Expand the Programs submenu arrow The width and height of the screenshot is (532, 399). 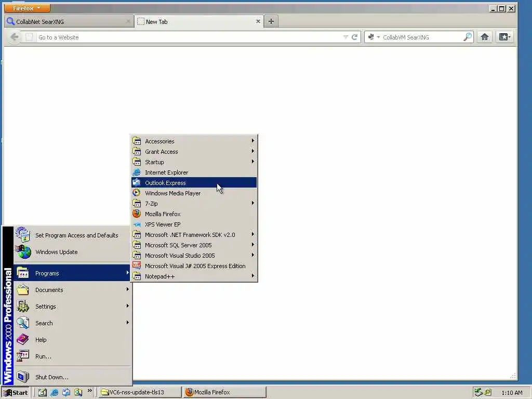pos(128,272)
